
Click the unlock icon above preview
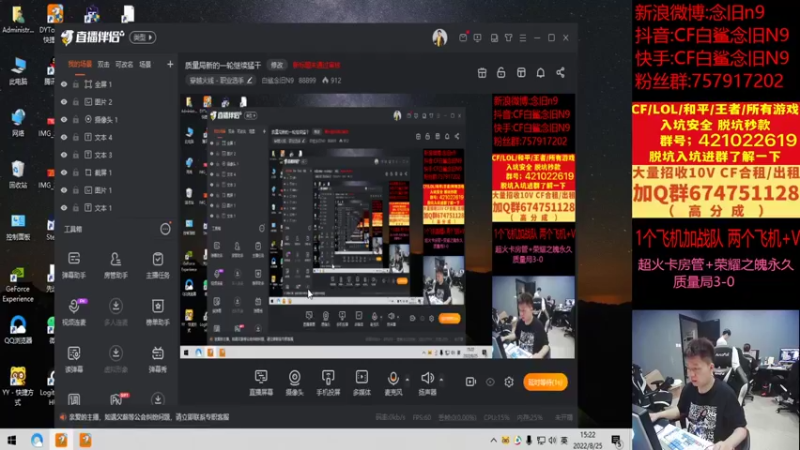point(501,72)
